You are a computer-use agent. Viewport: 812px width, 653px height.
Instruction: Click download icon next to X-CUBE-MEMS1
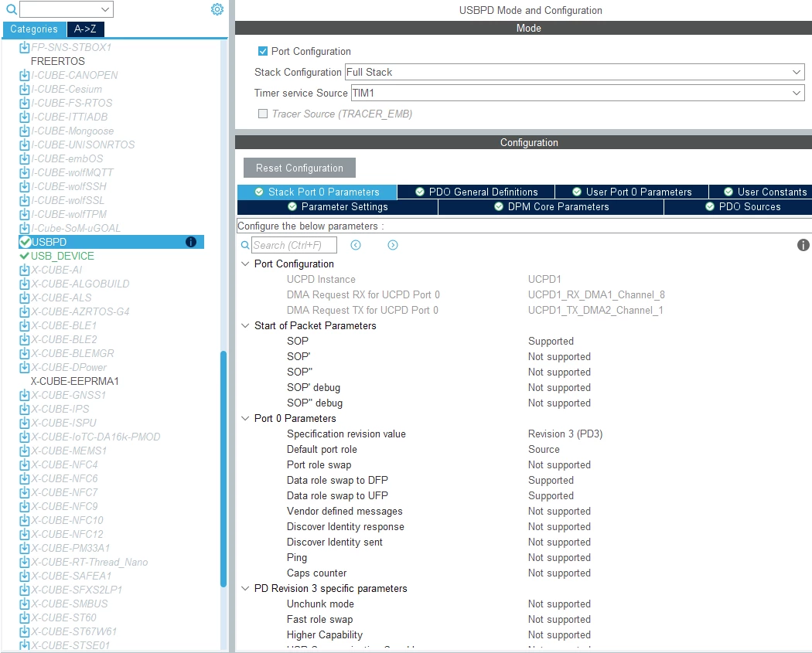(x=24, y=451)
